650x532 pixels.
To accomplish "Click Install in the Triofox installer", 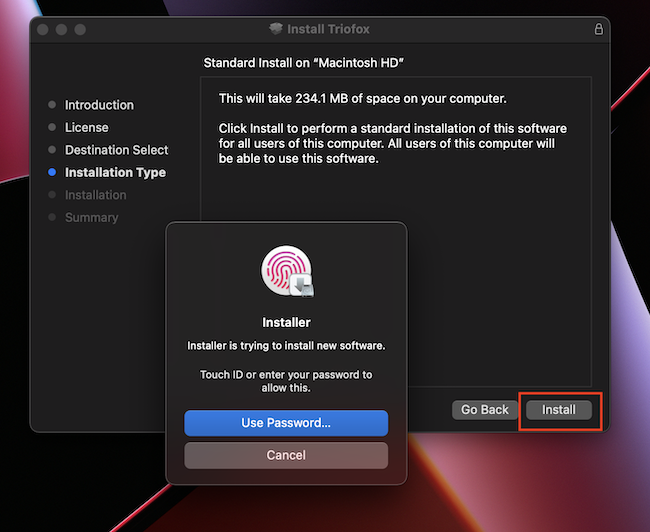I will point(559,410).
